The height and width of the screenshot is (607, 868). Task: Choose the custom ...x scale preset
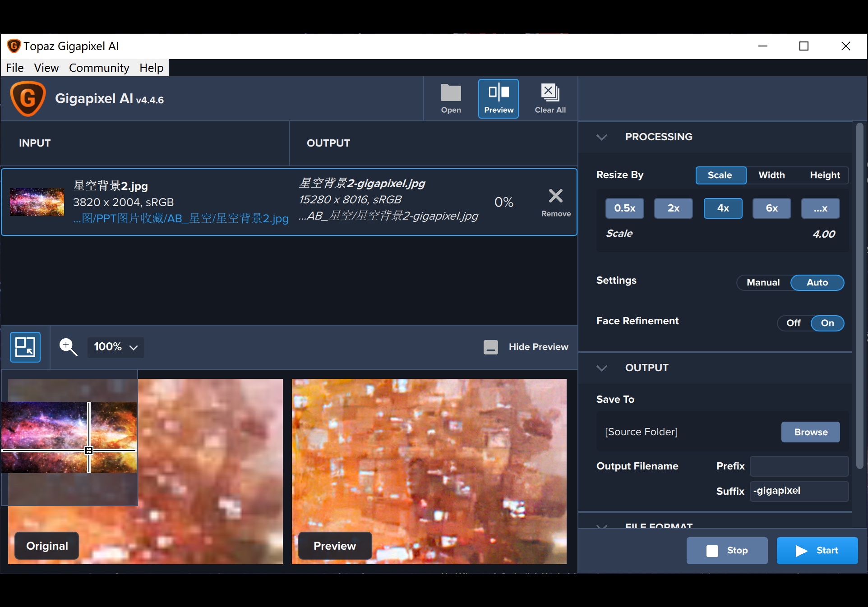click(821, 208)
